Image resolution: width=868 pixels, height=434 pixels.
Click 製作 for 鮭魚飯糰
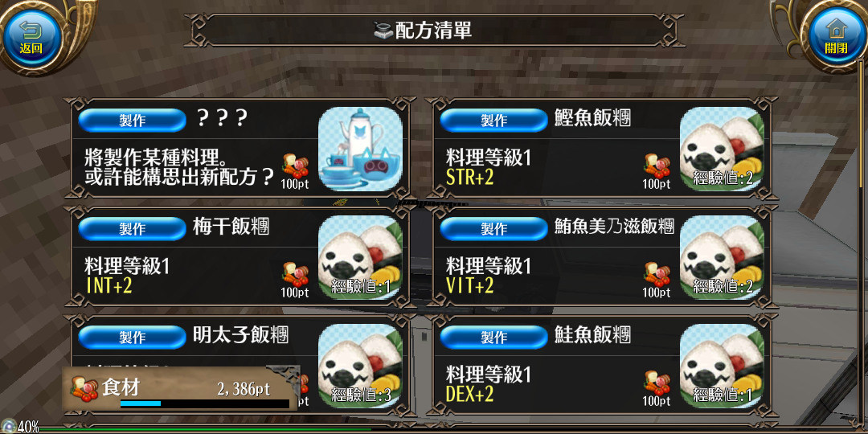click(493, 337)
